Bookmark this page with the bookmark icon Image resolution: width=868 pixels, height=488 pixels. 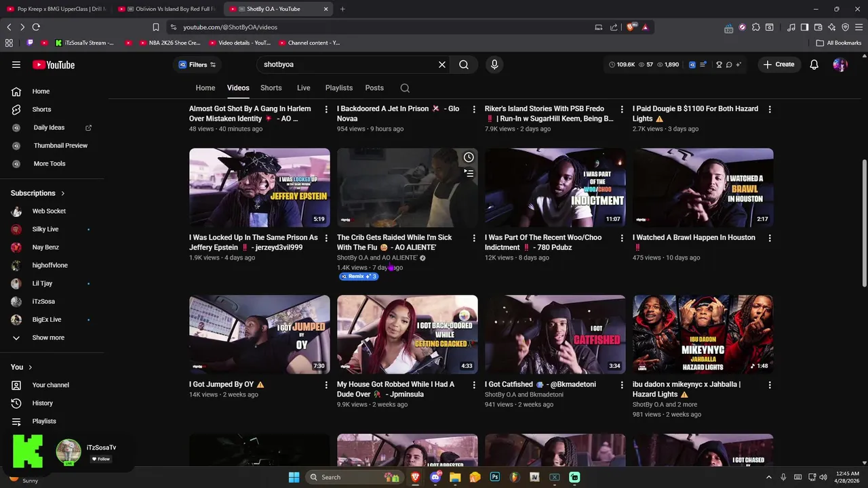point(155,27)
